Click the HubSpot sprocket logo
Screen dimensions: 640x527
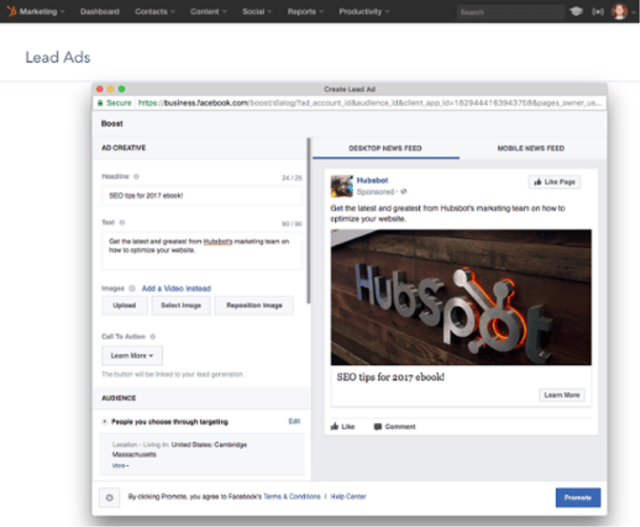(11, 12)
